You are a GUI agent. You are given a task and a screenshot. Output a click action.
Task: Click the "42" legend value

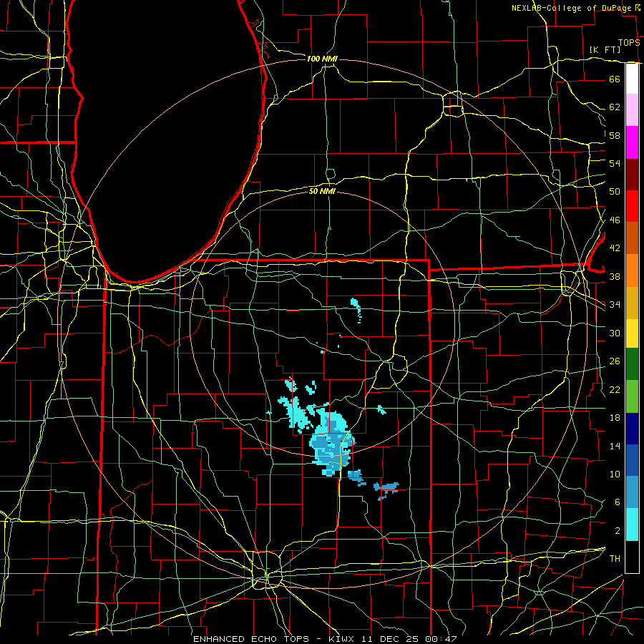(x=615, y=248)
